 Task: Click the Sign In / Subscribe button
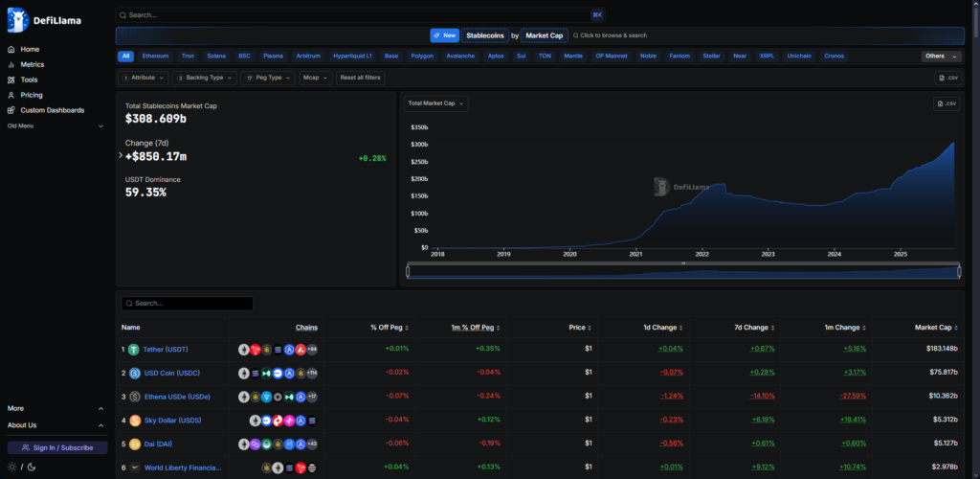[x=57, y=447]
